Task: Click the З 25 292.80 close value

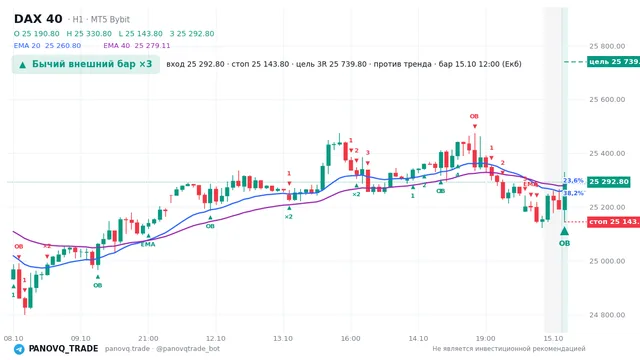Action: click(x=192, y=33)
